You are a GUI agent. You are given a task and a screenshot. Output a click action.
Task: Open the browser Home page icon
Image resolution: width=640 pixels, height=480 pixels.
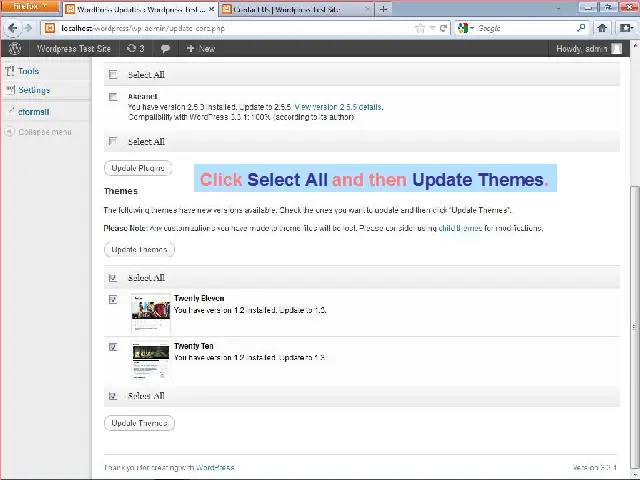pos(602,28)
